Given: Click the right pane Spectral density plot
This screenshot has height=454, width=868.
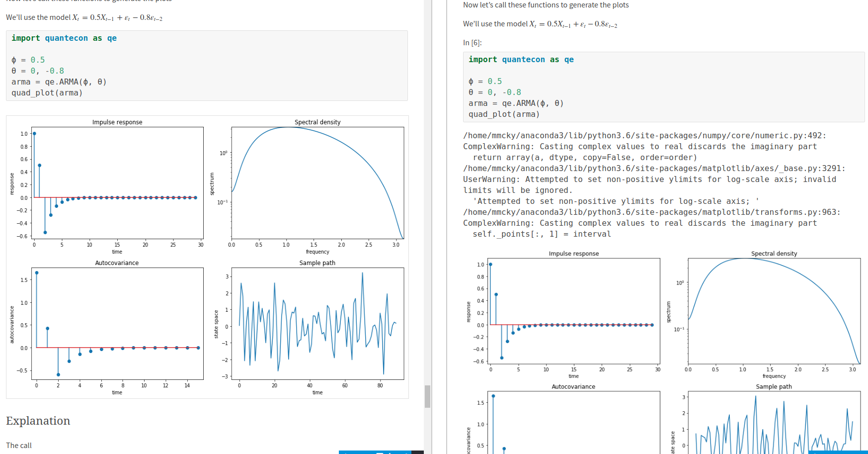Looking at the screenshot, I should point(774,311).
